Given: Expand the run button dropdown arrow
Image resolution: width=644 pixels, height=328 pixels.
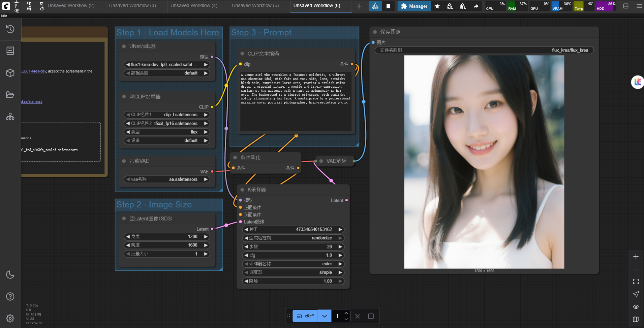Looking at the screenshot, I should tap(325, 316).
